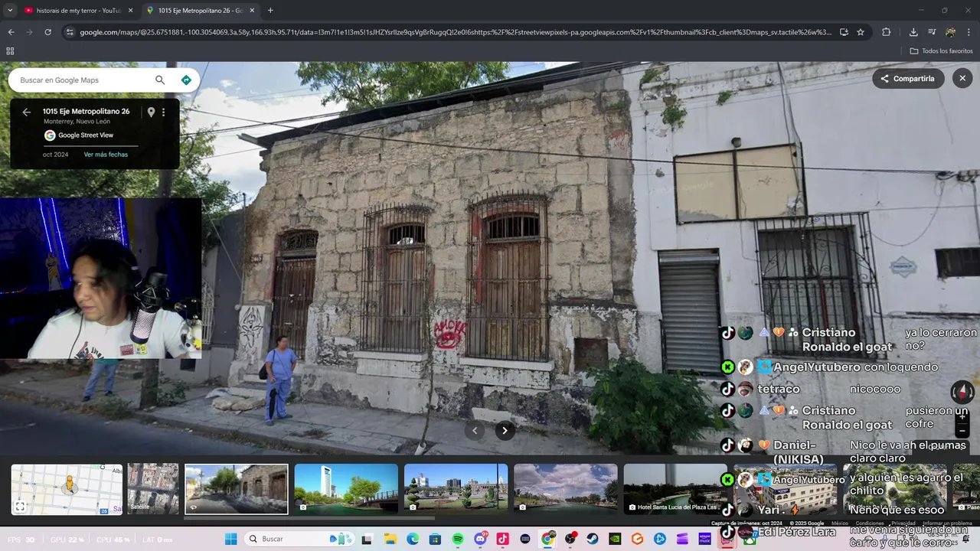Click the Google Maps URL in address bar
Screen dimensions: 980x551
click(x=456, y=32)
